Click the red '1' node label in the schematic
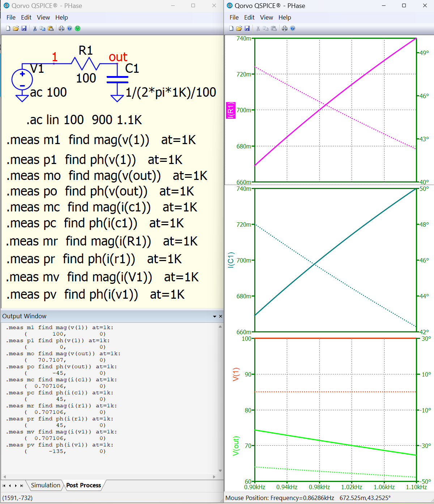The height and width of the screenshot is (504, 434). pos(55,57)
